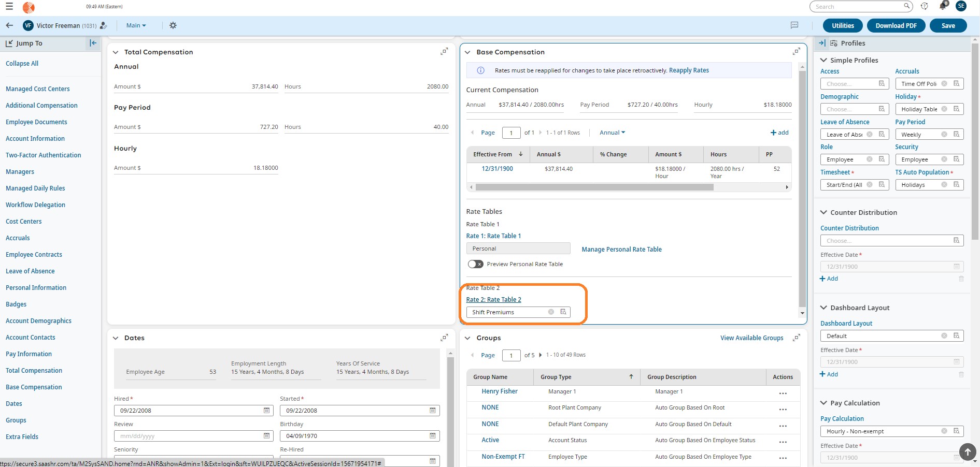Click the Download PDF button
Viewport: 980px width, 467px height.
click(x=896, y=25)
